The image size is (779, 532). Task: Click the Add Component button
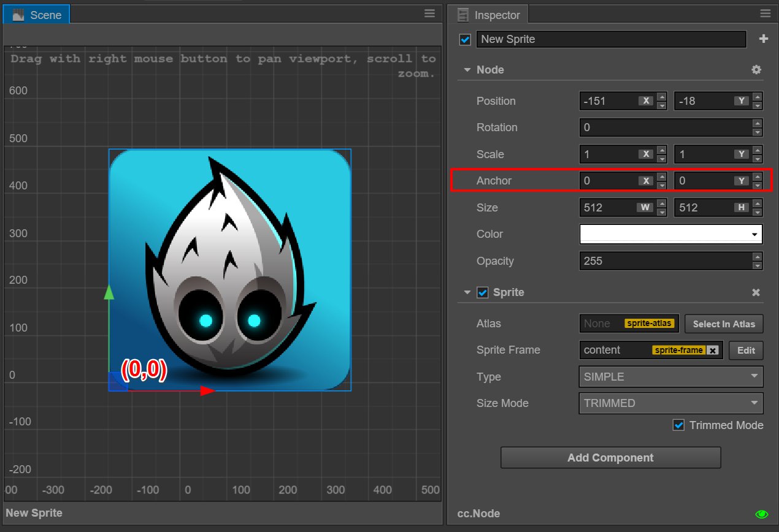pos(610,458)
